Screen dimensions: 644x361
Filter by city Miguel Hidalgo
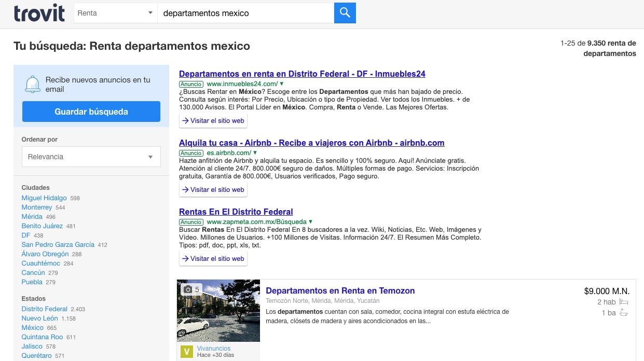coord(44,198)
